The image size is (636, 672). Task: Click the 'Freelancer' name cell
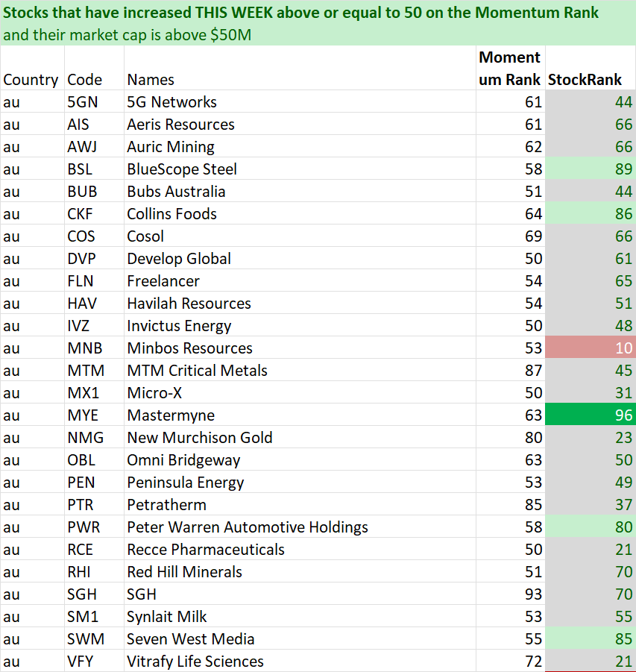[x=300, y=280]
